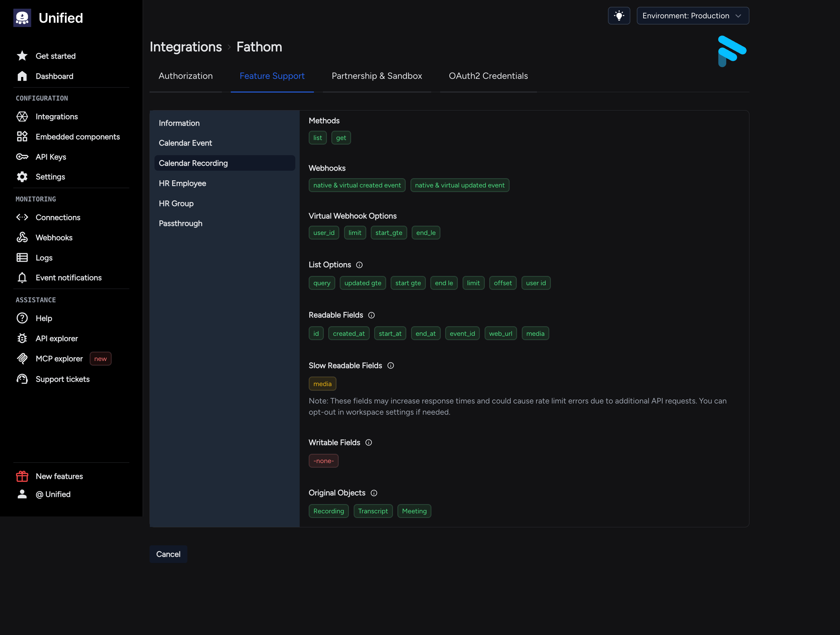This screenshot has height=635, width=840.
Task: Click the MCP explorer icon
Action: point(22,358)
